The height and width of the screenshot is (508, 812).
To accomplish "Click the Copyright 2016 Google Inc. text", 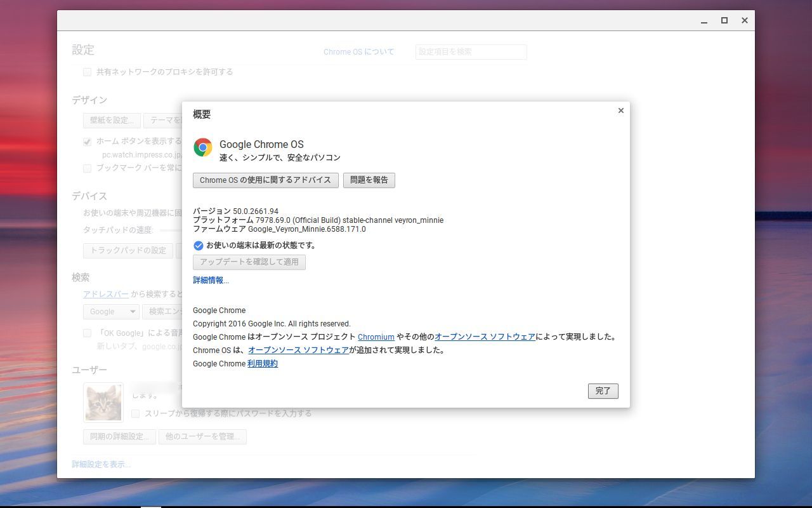I will tap(272, 324).
